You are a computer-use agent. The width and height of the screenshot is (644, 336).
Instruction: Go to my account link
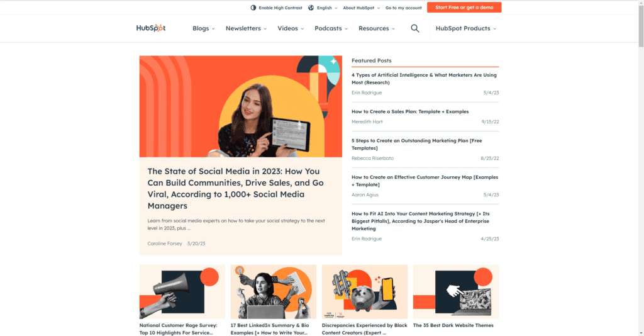tap(403, 8)
